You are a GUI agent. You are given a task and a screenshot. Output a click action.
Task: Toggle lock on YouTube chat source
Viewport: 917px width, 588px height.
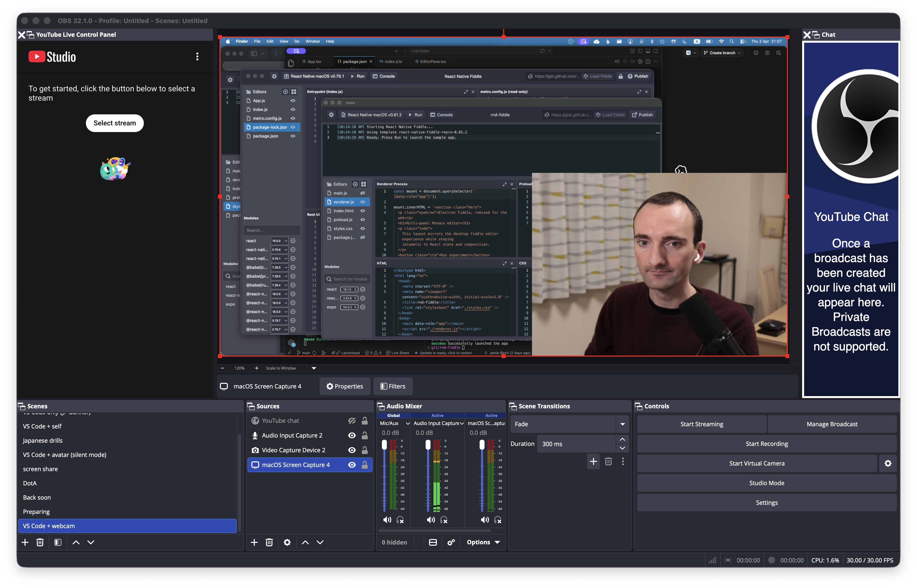coord(364,420)
